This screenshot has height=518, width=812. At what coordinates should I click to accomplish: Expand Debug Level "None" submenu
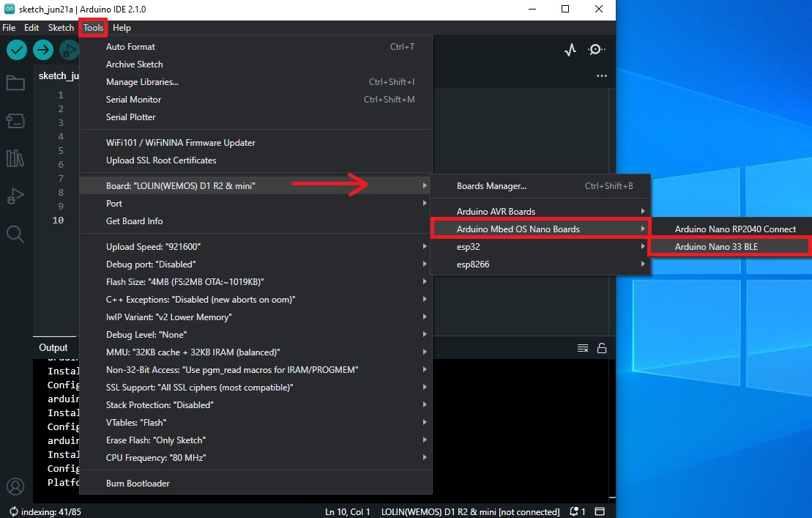coord(256,335)
